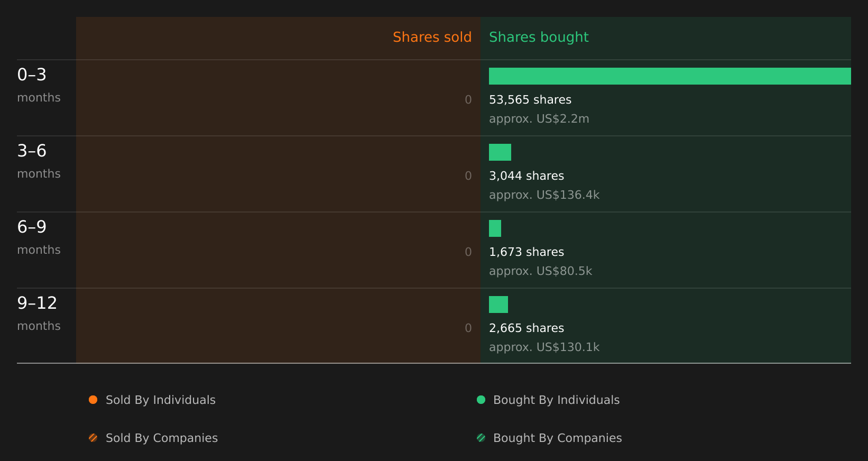Click the 6–9 row label
The image size is (868, 461).
(32, 227)
